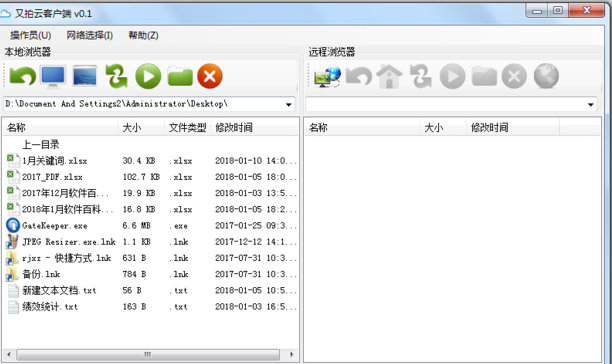Select rjxz - 快捷方式.lnk row
Screen dimensions: 612x364
(151, 258)
